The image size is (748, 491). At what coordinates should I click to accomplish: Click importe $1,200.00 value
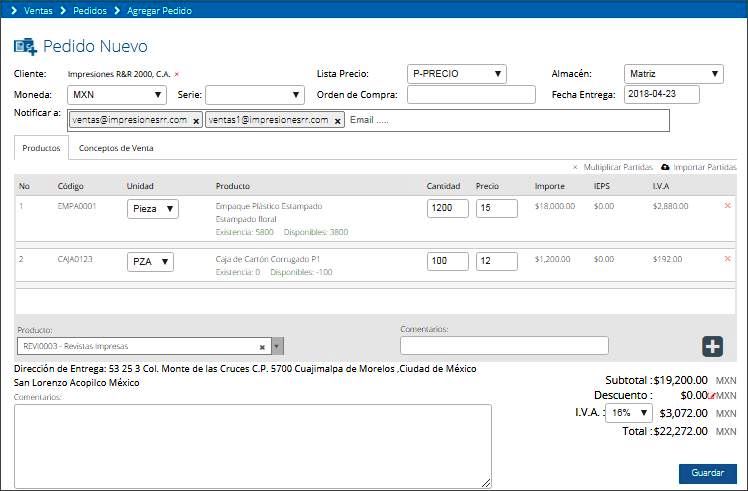552,259
